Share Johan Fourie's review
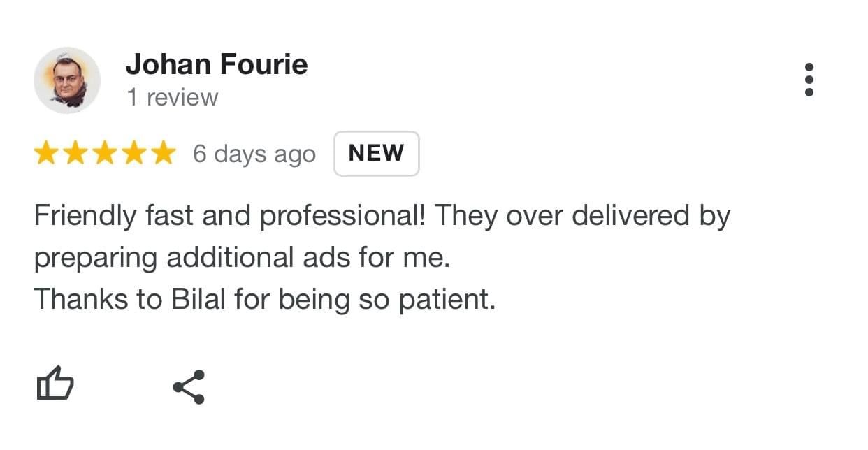This screenshot has height=450, width=868. click(189, 387)
